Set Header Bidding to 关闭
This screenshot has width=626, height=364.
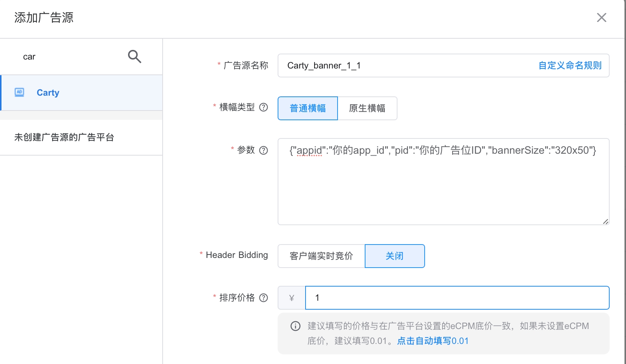395,256
